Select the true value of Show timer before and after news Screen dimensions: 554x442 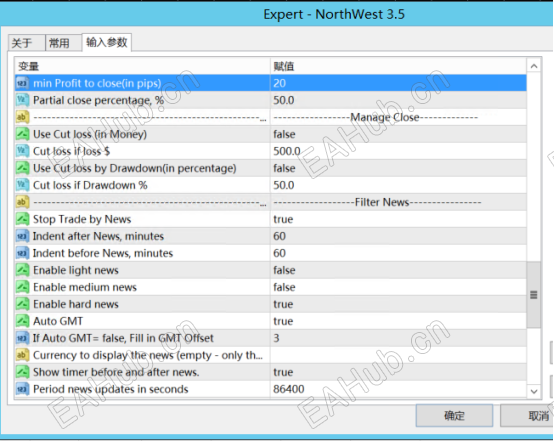click(x=283, y=372)
